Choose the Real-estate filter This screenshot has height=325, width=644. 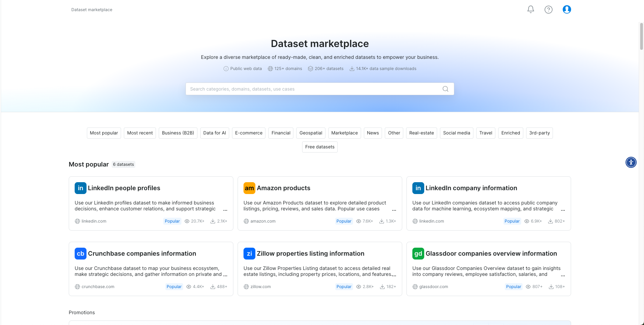coord(421,133)
